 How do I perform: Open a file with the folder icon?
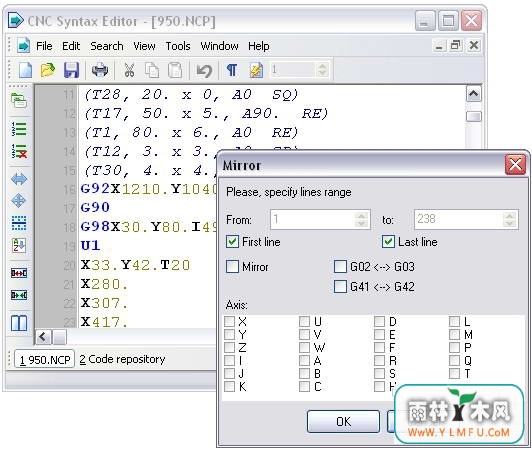[x=48, y=70]
